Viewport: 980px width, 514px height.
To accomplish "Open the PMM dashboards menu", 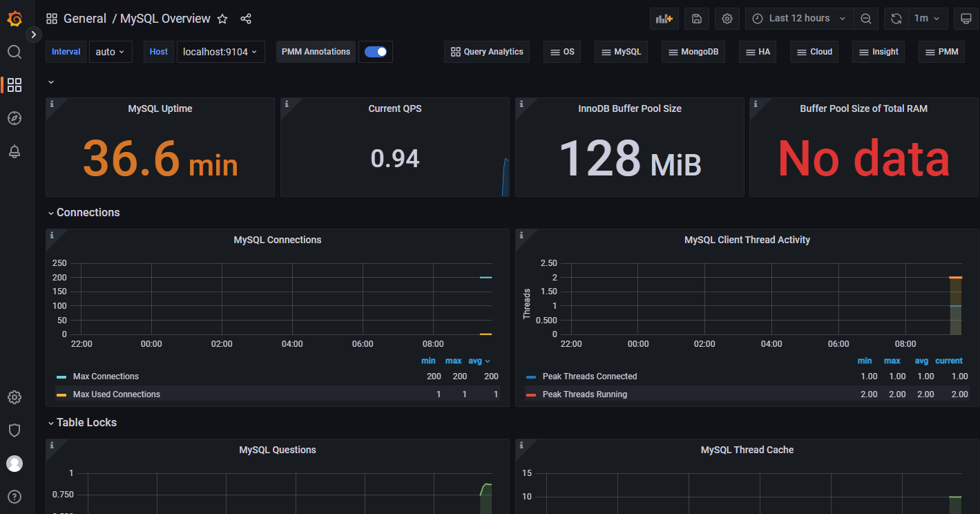I will pyautogui.click(x=941, y=52).
